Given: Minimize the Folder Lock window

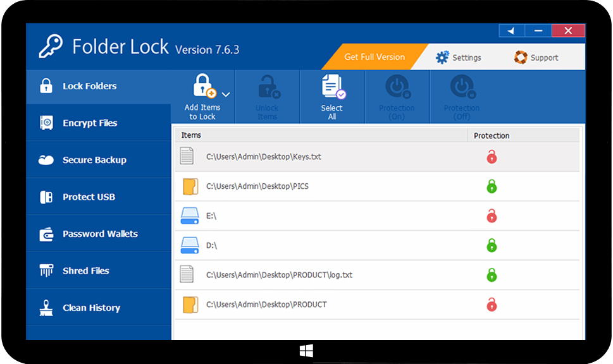Looking at the screenshot, I should [538, 30].
